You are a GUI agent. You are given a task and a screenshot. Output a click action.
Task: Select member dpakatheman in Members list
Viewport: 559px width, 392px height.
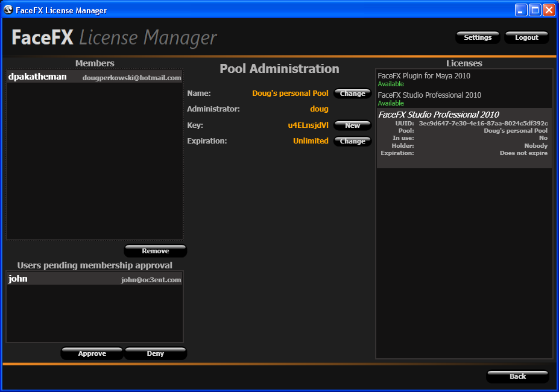click(95, 77)
